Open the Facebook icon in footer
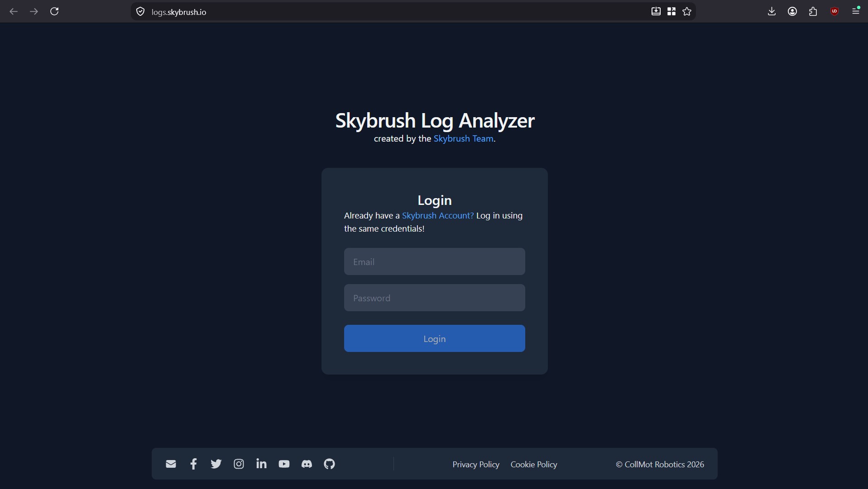This screenshot has width=868, height=489. point(193,464)
